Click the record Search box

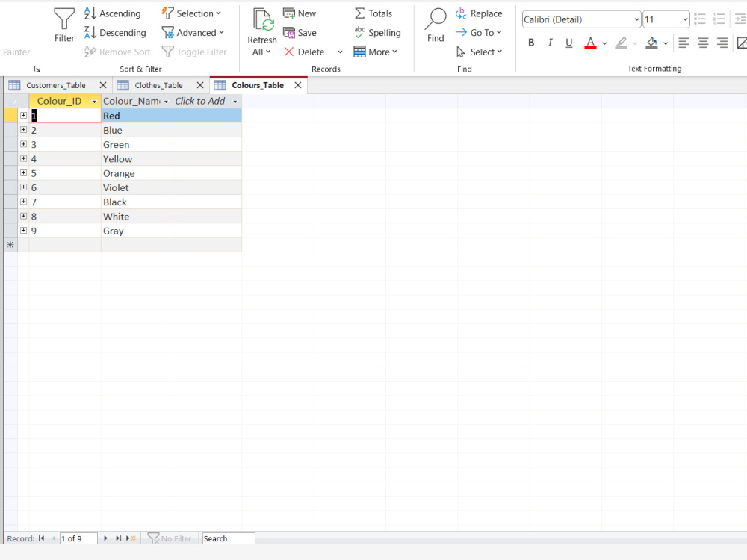pyautogui.click(x=229, y=538)
